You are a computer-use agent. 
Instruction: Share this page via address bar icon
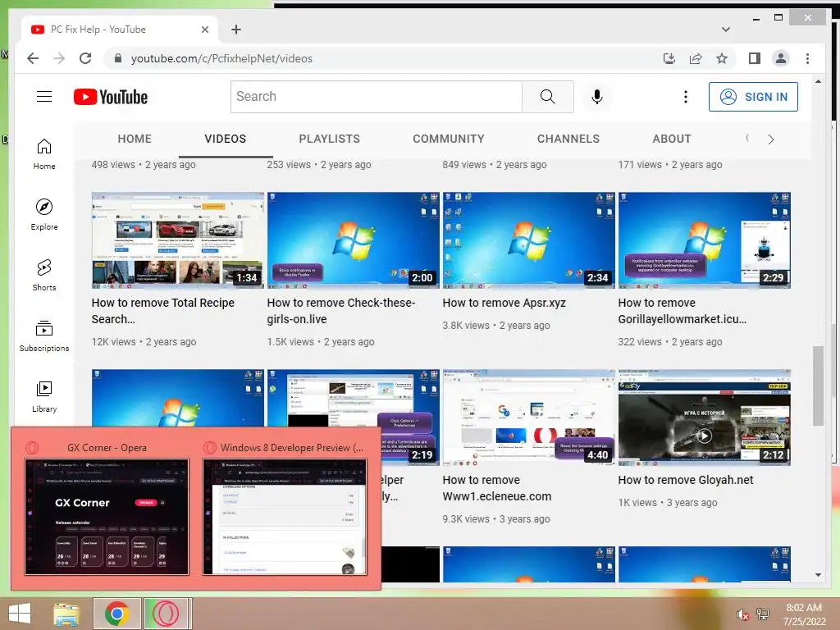(x=696, y=58)
